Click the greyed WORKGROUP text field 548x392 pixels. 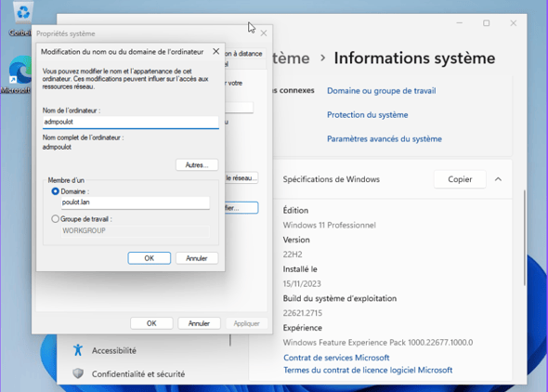136,230
